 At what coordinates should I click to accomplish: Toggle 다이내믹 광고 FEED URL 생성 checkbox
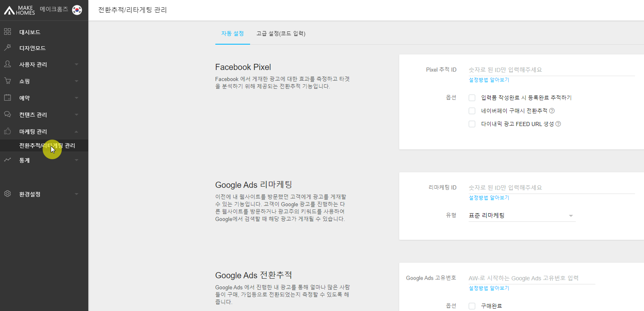point(472,124)
